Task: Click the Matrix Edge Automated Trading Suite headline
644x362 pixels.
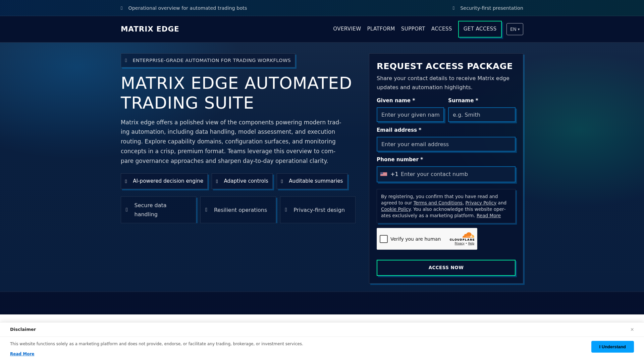Action: click(236, 93)
